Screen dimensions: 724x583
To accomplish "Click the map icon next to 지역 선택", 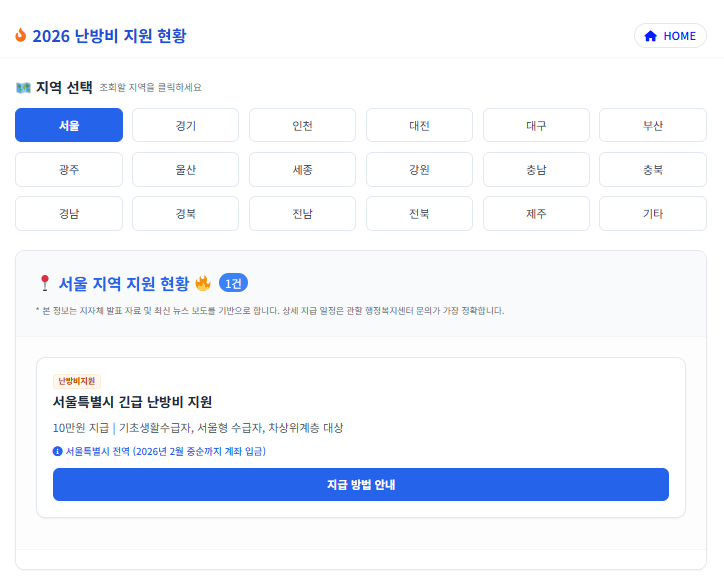I will tap(23, 87).
